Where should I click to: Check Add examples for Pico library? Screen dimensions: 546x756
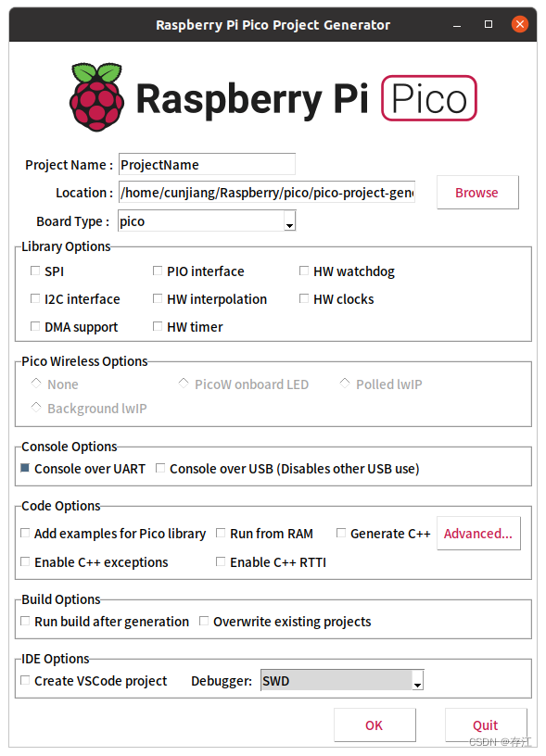24,534
